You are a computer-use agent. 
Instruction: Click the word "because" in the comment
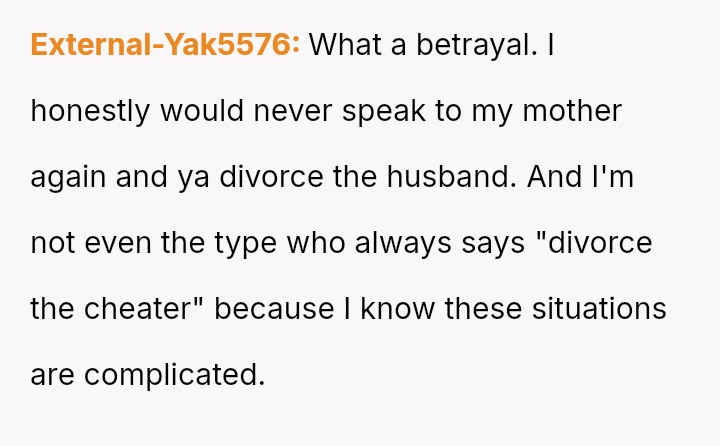[x=270, y=309]
